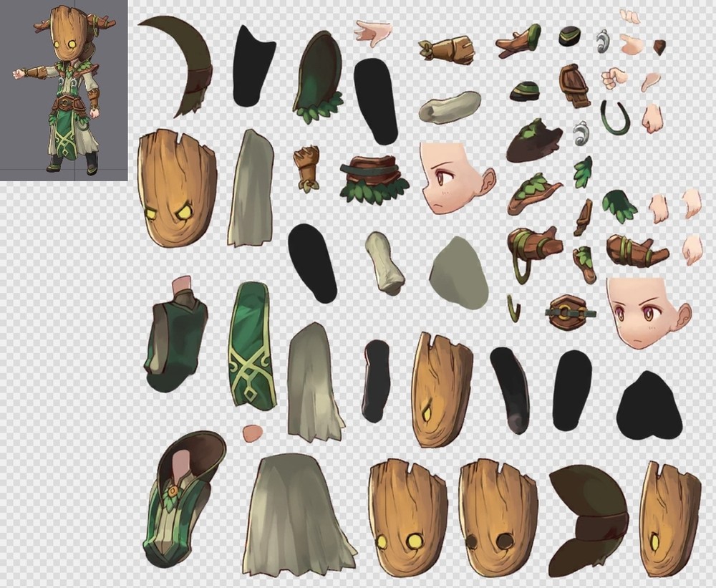Click the small pink circle sprite
Viewport: 716px width, 588px height.
coord(252,433)
